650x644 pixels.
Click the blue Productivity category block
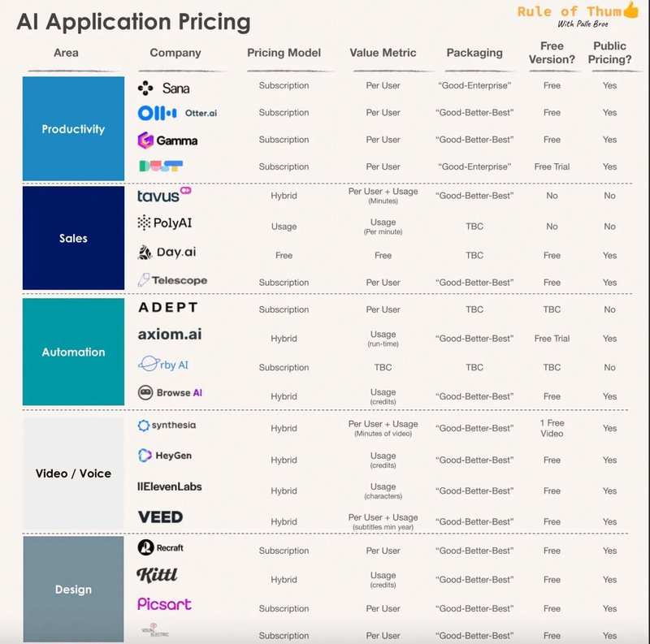73,129
